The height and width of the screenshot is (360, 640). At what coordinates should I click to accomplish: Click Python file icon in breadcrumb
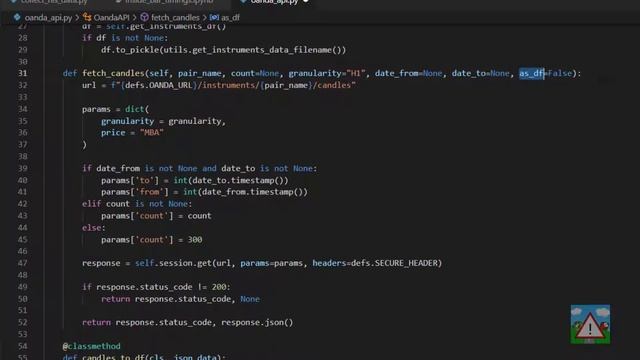click(x=17, y=17)
